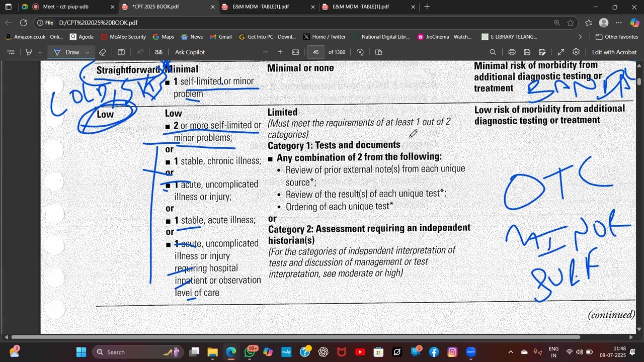Select the Erase tool
The width and height of the screenshot is (644, 362).
click(102, 52)
